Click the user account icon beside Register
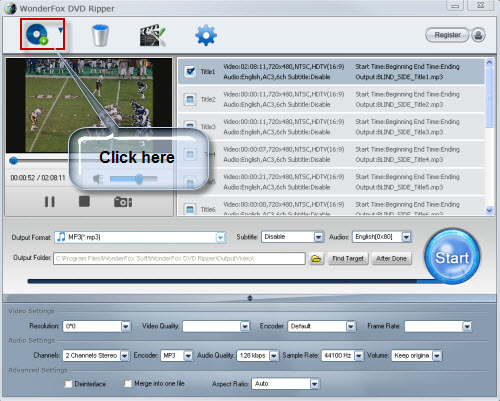This screenshot has width=500, height=401. tap(478, 35)
